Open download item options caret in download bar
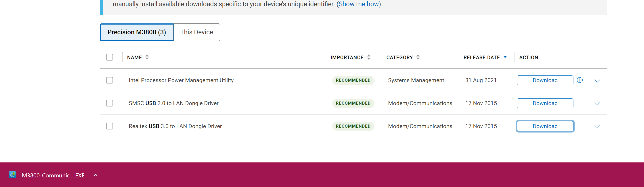Screen dimensions: 644x187 pos(96,175)
